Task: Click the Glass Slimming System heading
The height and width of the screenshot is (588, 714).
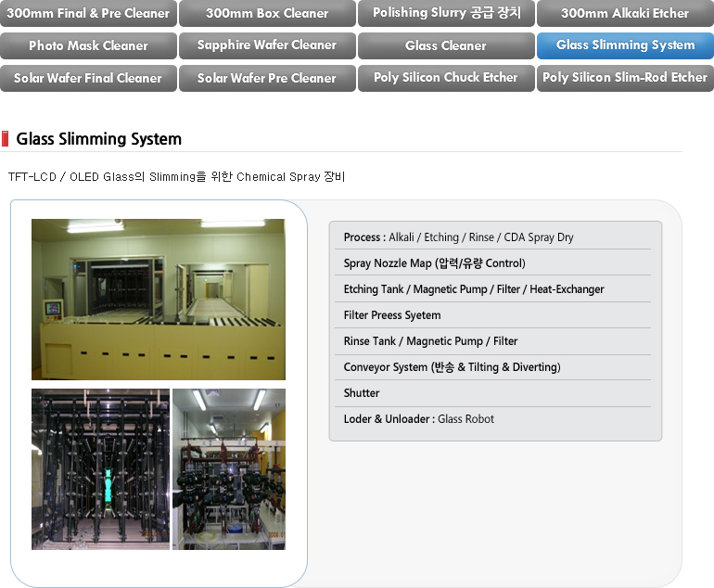Action: [x=99, y=139]
